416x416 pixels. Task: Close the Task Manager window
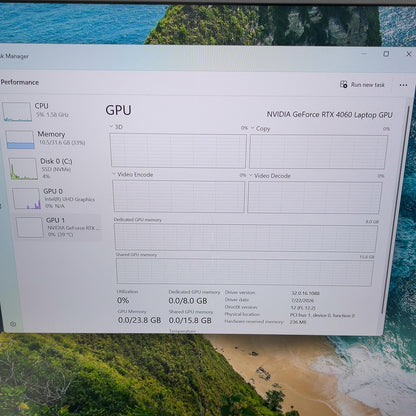pos(409,54)
